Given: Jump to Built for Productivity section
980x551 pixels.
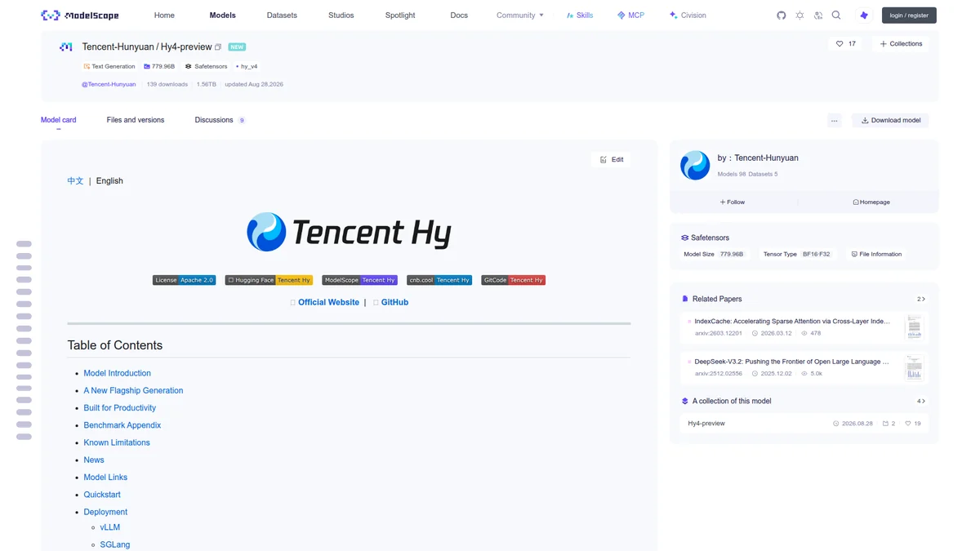Looking at the screenshot, I should click(x=119, y=408).
